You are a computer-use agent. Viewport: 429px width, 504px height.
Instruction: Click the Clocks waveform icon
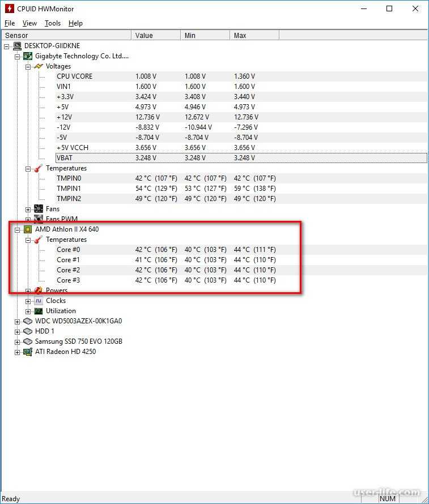39,301
